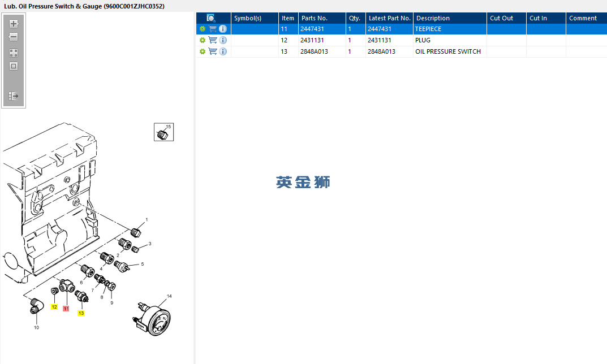The height and width of the screenshot is (364, 607).
Task: Click the list export arrow icon
Action: pyautogui.click(x=14, y=96)
